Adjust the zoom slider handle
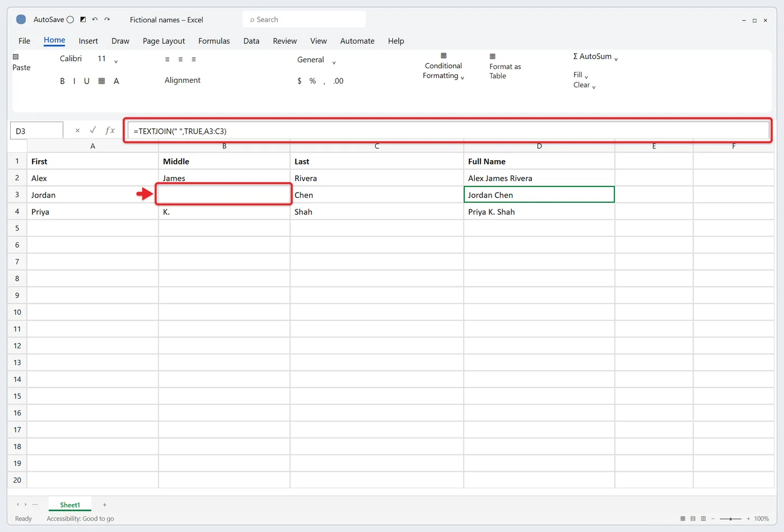The image size is (784, 532). 730,519
